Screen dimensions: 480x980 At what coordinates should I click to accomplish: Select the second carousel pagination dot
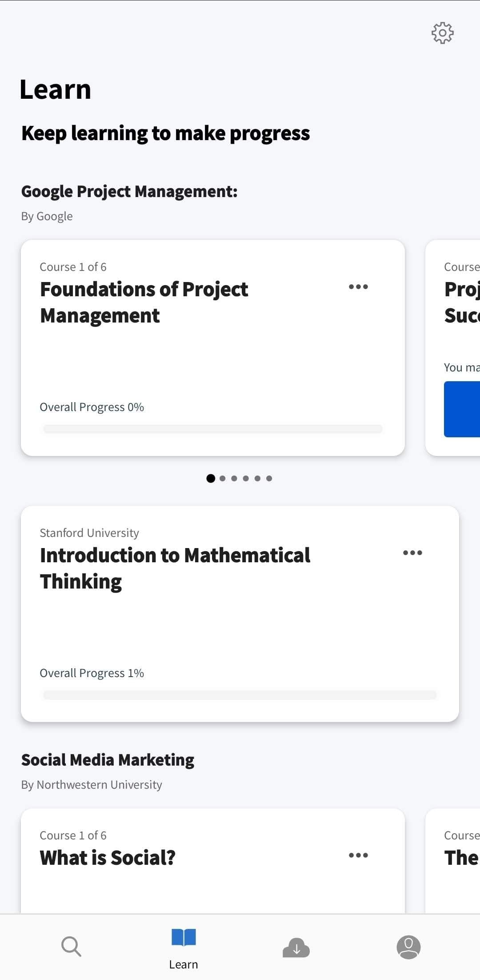tap(223, 478)
